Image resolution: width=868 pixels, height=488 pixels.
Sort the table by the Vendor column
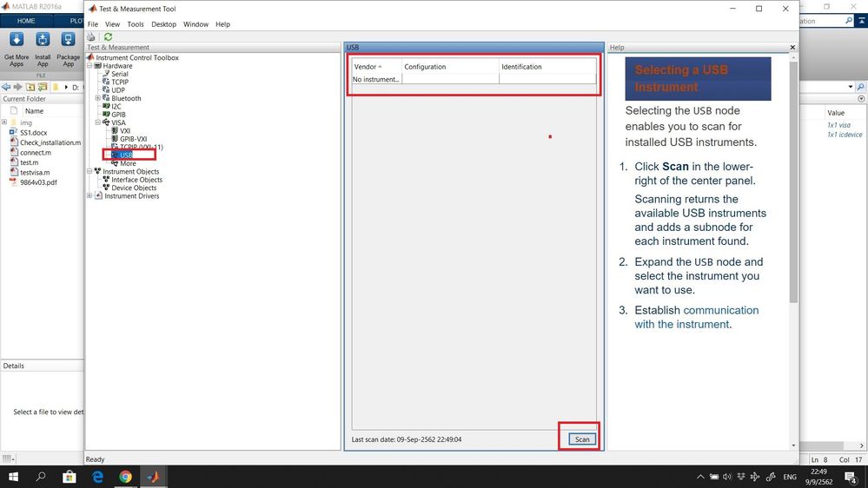pyautogui.click(x=376, y=66)
